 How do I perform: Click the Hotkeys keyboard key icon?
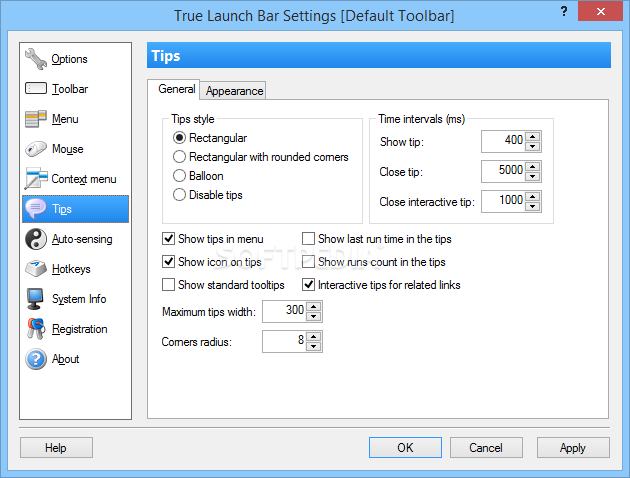click(36, 269)
